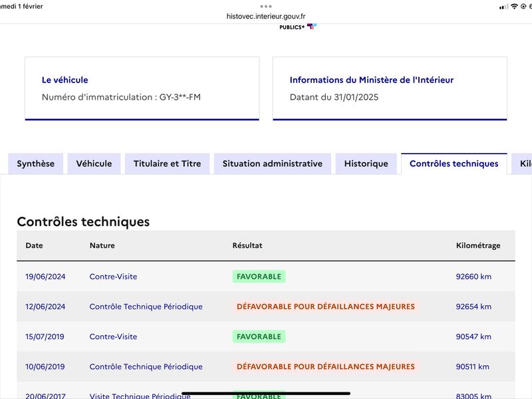This screenshot has width=532, height=399.
Task: Click the FAVORABLE badge for 19/06/2024
Action: (x=259, y=277)
